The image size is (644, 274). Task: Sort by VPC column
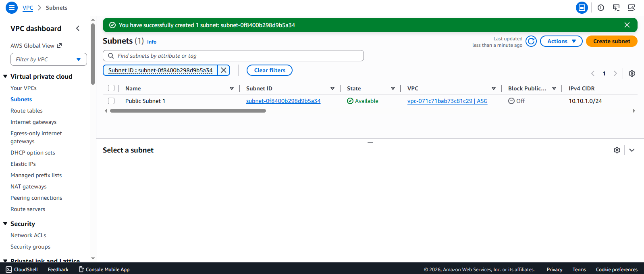[x=494, y=88]
